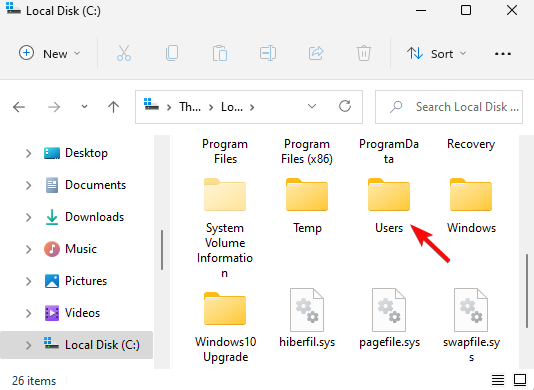Click the file list vertical scrollbar

tap(527, 291)
